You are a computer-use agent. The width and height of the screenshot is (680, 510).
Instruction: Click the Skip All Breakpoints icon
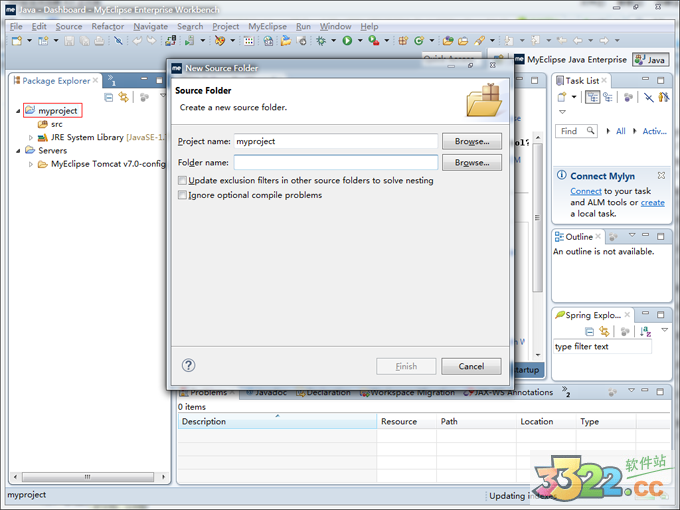click(x=118, y=41)
